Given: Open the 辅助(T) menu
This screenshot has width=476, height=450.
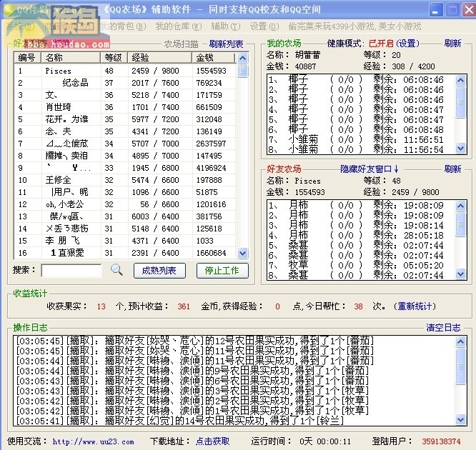Looking at the screenshot, I should pos(226,26).
